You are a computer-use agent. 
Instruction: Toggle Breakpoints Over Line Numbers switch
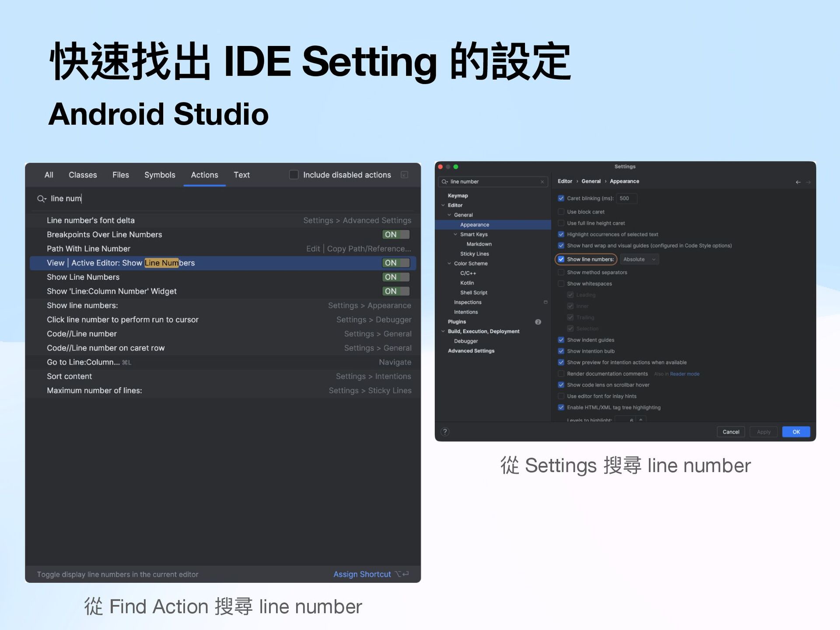tap(396, 234)
